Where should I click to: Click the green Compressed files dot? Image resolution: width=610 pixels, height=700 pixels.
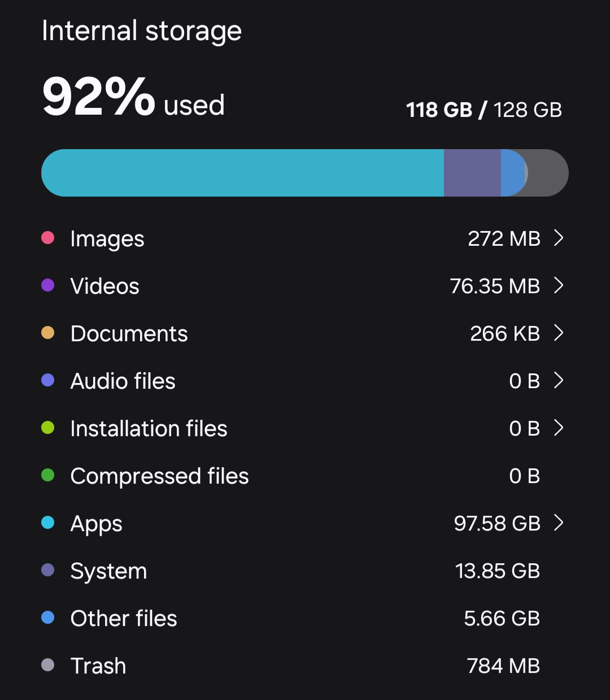(x=48, y=475)
